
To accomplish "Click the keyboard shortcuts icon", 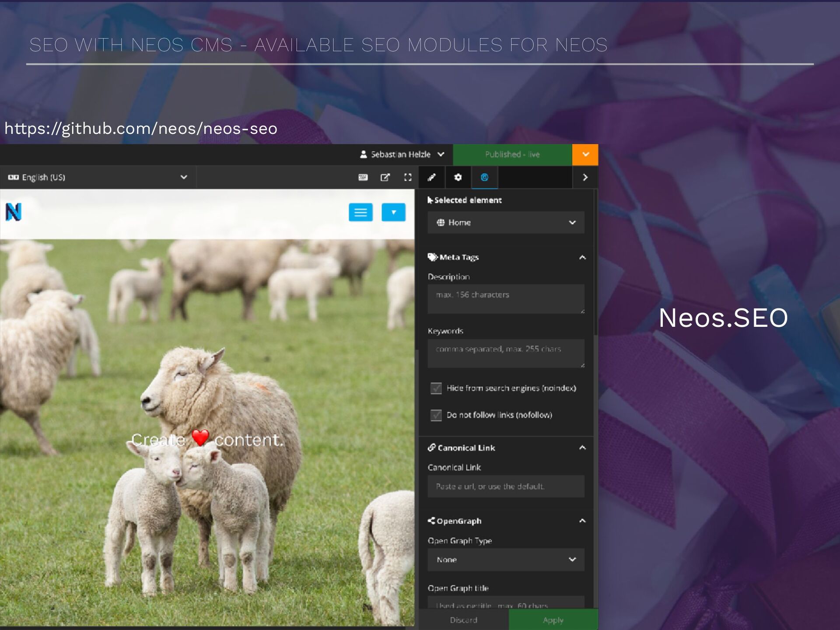I will point(363,177).
